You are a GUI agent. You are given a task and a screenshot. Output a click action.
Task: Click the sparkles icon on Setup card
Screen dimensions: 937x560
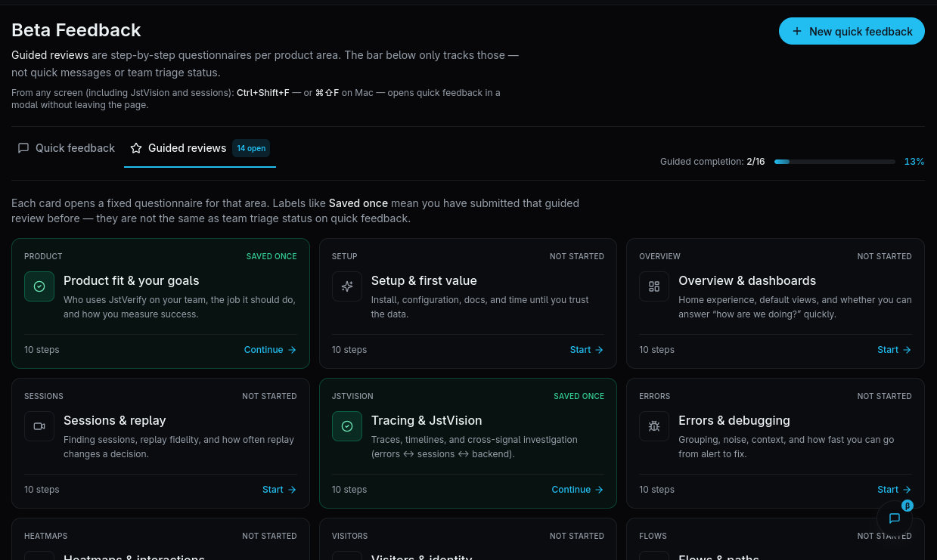tap(347, 286)
